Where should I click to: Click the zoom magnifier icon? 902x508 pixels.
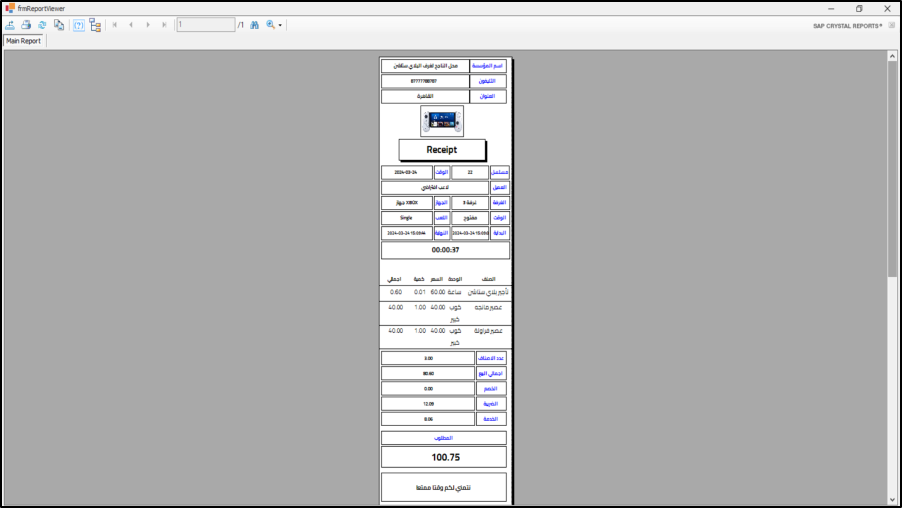tap(270, 25)
